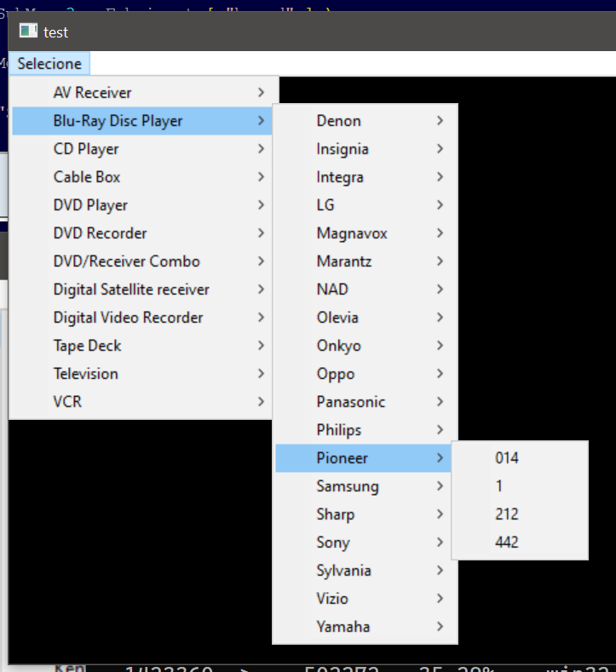Pick Pioneer code 014
Viewport: 616px width, 672px height.
tap(520, 458)
